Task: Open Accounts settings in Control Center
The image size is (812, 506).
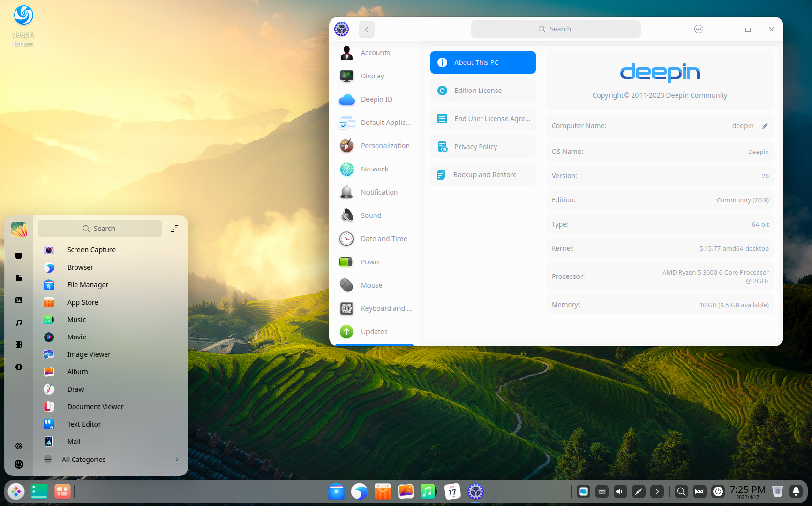Action: coord(375,53)
